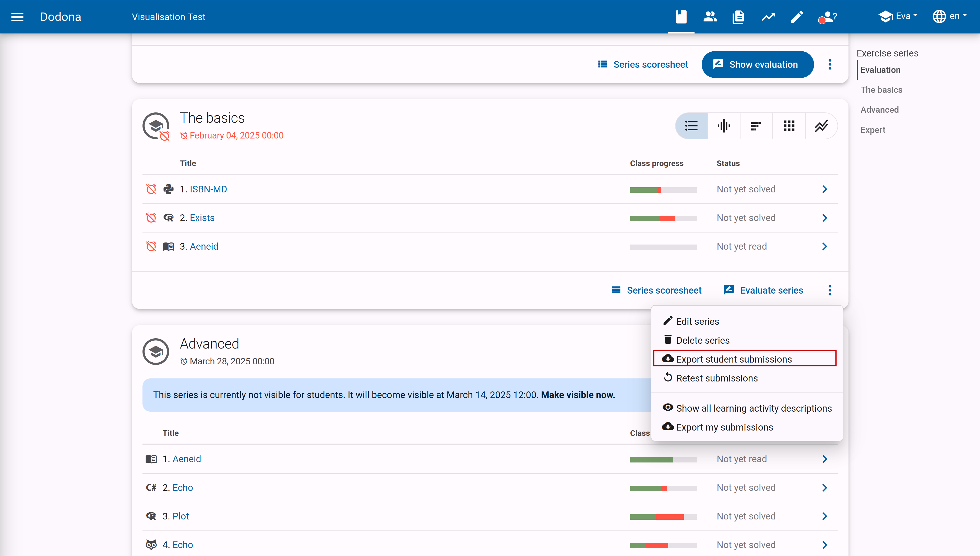Open the statistics trend-line icon in navbar
This screenshot has height=556, width=980.
[x=768, y=17]
